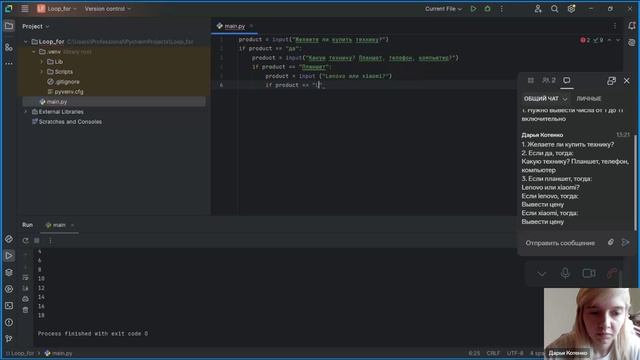The width and height of the screenshot is (640, 360).
Task: Click main.py breadcrumb in status bar
Action: (58, 353)
